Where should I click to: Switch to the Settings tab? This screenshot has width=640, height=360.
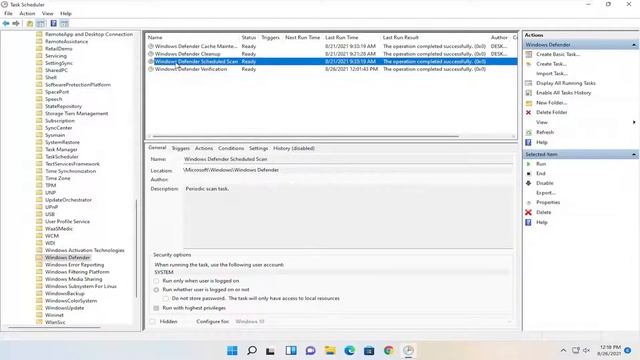coord(258,148)
